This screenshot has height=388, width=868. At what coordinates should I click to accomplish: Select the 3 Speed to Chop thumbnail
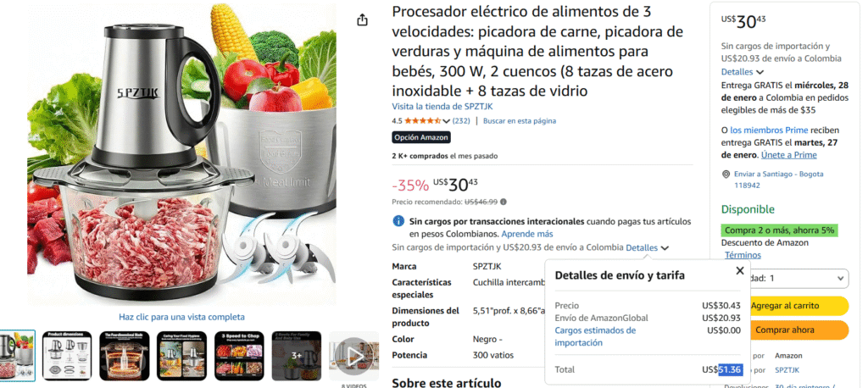(x=239, y=356)
